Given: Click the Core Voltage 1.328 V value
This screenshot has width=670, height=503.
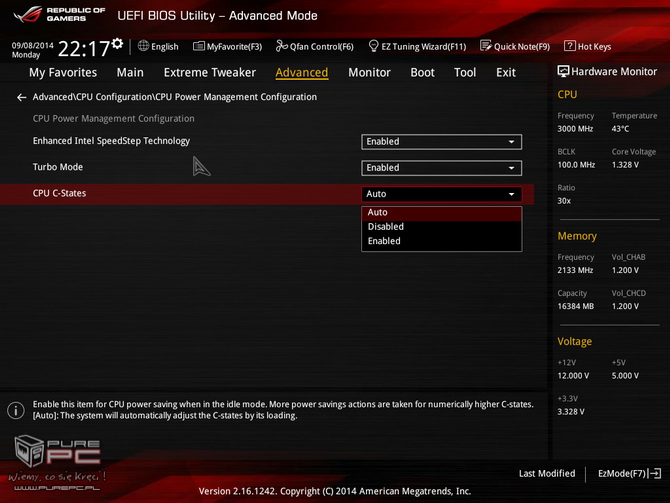Looking at the screenshot, I should (x=625, y=165).
